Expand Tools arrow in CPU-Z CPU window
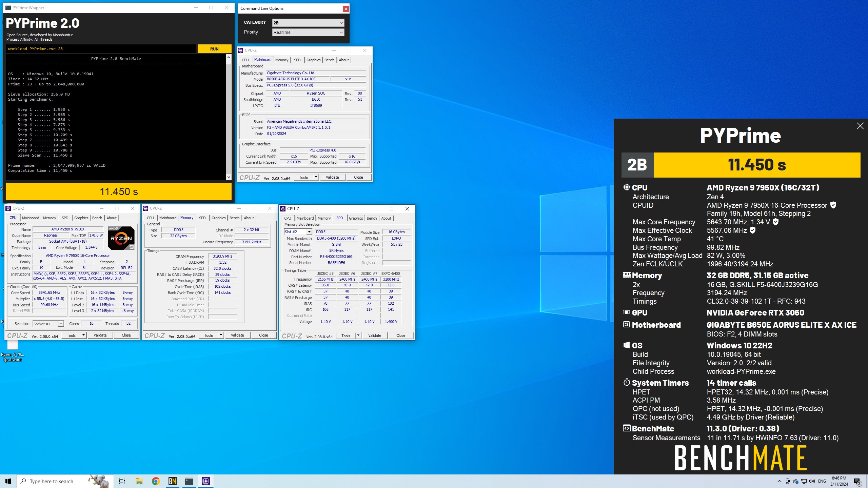 84,335
